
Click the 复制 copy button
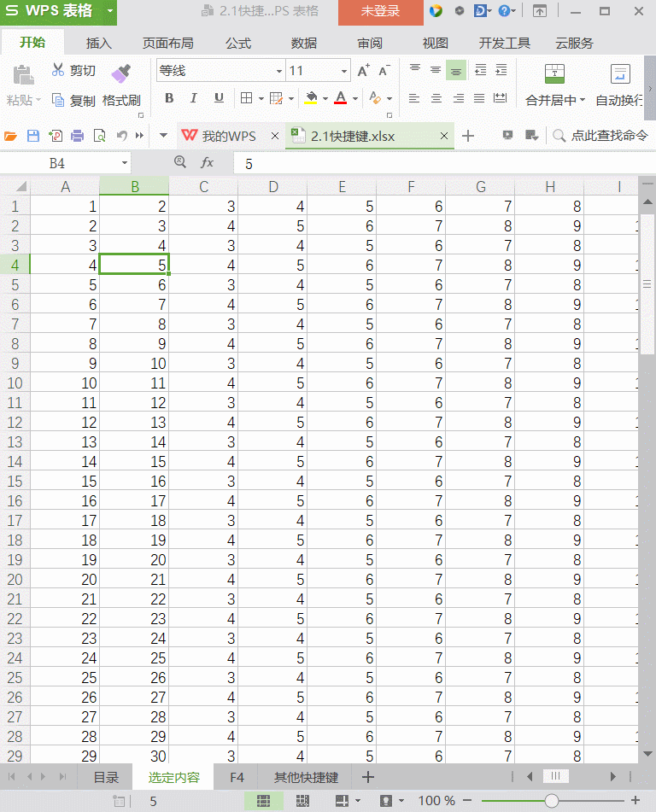[x=74, y=100]
